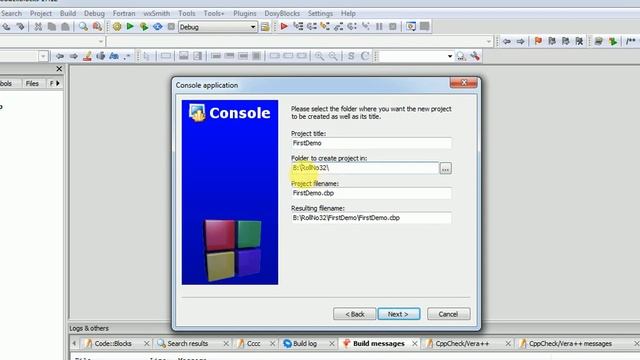Click the Project filename field
The height and width of the screenshot is (360, 640).
click(x=371, y=193)
